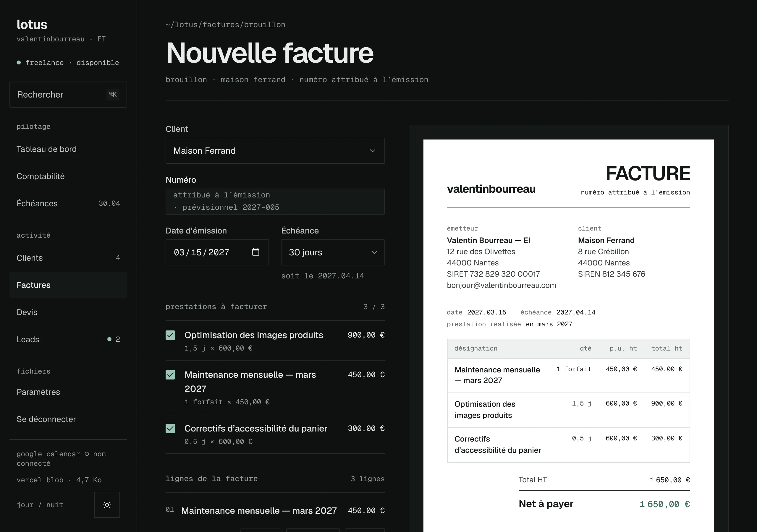This screenshot has height=532, width=757.
Task: Click the freelance · disponible status
Action: pos(68,63)
